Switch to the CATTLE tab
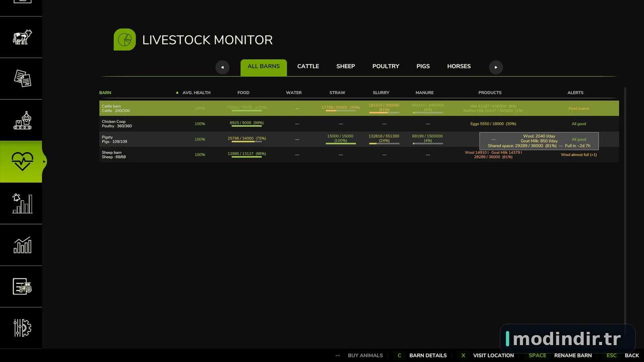The image size is (644, 362). pyautogui.click(x=308, y=66)
